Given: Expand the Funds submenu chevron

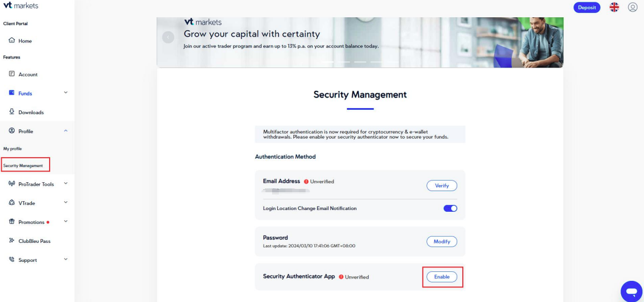Looking at the screenshot, I should coord(66,93).
